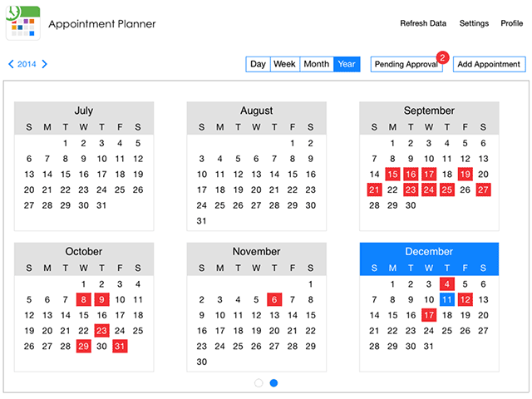
Task: Advance to next year with right chevron
Action: (45, 64)
